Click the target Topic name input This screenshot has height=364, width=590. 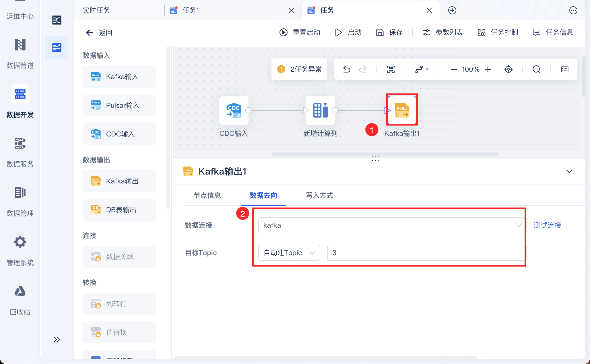(426, 253)
